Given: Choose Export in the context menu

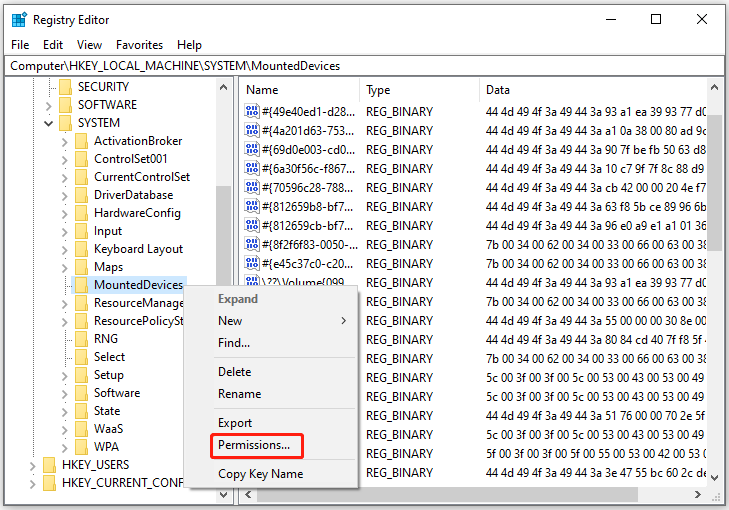Looking at the screenshot, I should (235, 423).
